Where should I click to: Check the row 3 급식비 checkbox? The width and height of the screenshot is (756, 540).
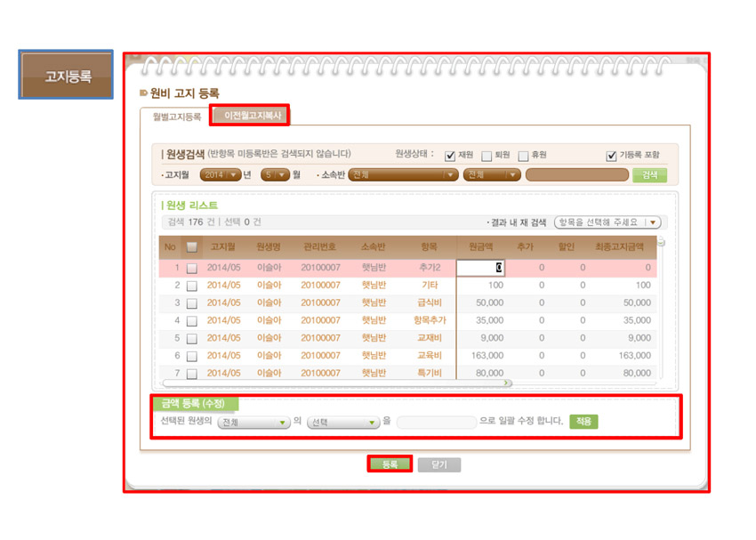191,303
